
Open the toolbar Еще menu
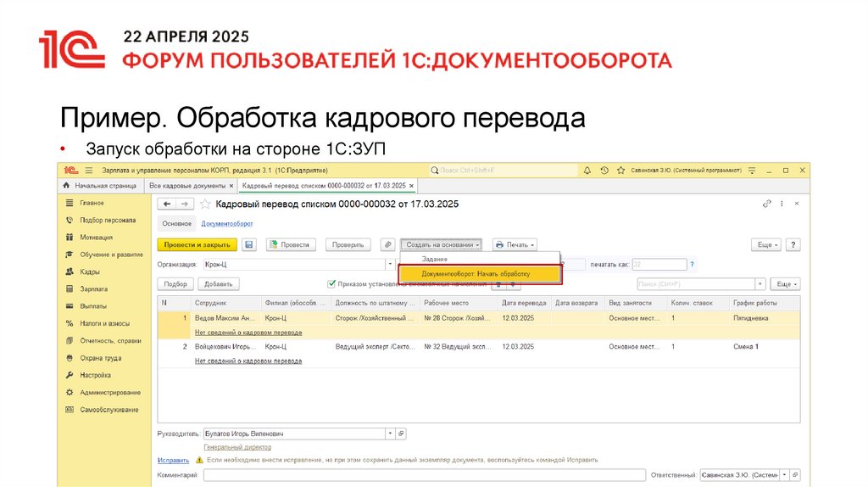(766, 244)
